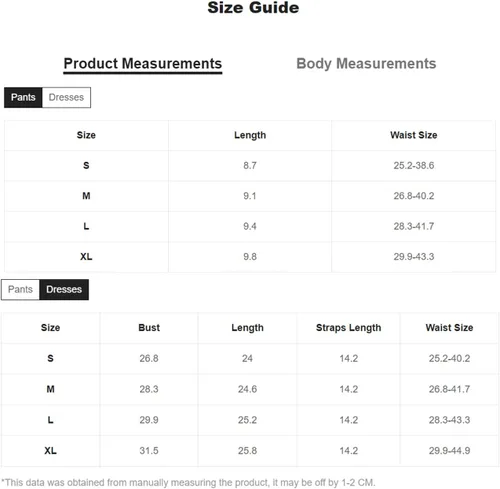Click the pants XL length value 9.8
Image resolution: width=500 pixels, height=489 pixels.
coord(250,257)
